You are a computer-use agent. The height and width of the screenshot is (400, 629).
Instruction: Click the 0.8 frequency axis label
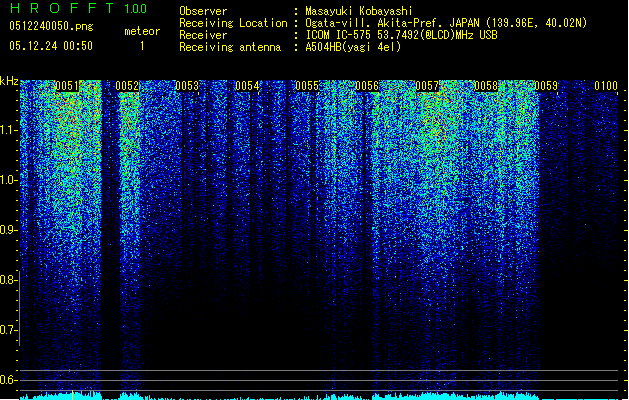[x=8, y=280]
